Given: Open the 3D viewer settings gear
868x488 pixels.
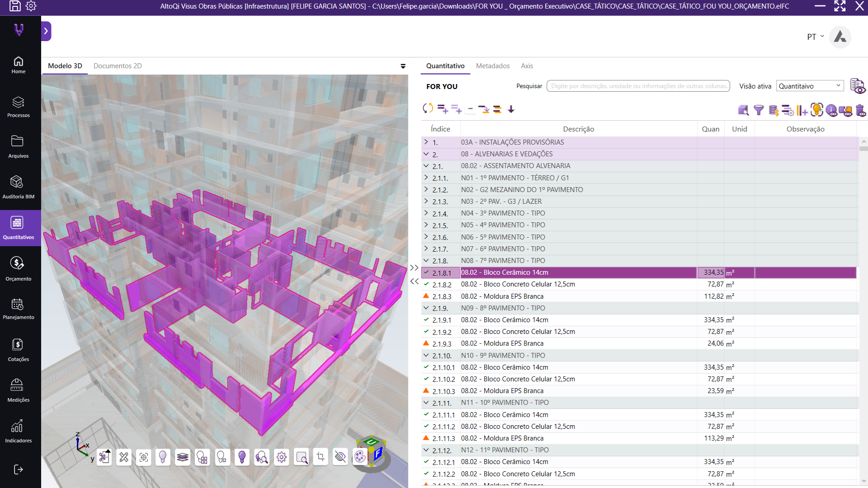Looking at the screenshot, I should 281,457.
